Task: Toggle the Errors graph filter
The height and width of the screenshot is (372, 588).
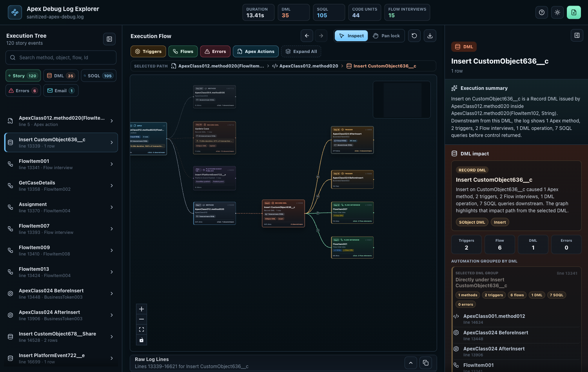Action: tap(215, 51)
